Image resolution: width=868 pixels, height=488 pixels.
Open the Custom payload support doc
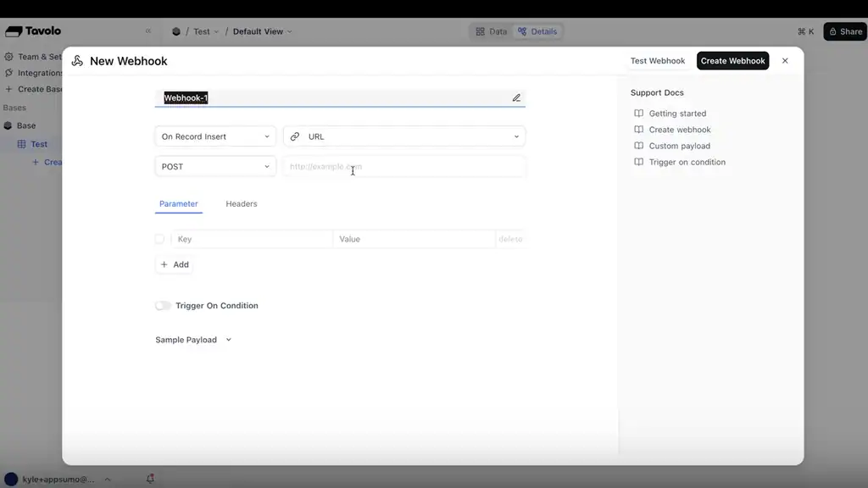coord(679,146)
